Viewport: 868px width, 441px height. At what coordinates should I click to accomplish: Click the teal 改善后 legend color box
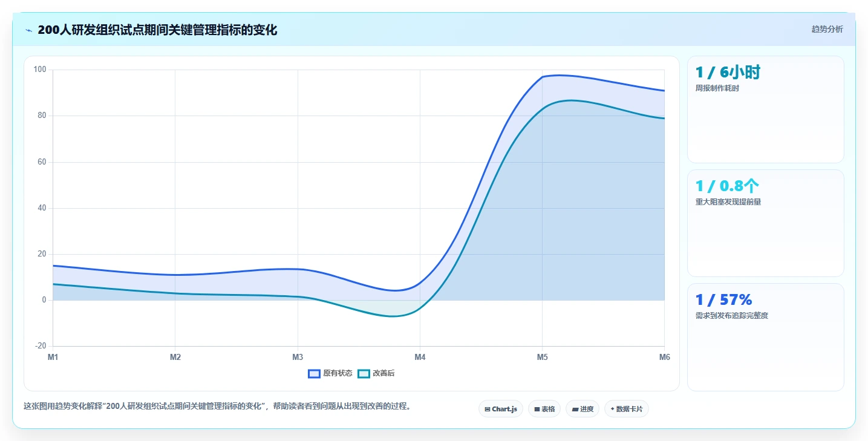364,373
